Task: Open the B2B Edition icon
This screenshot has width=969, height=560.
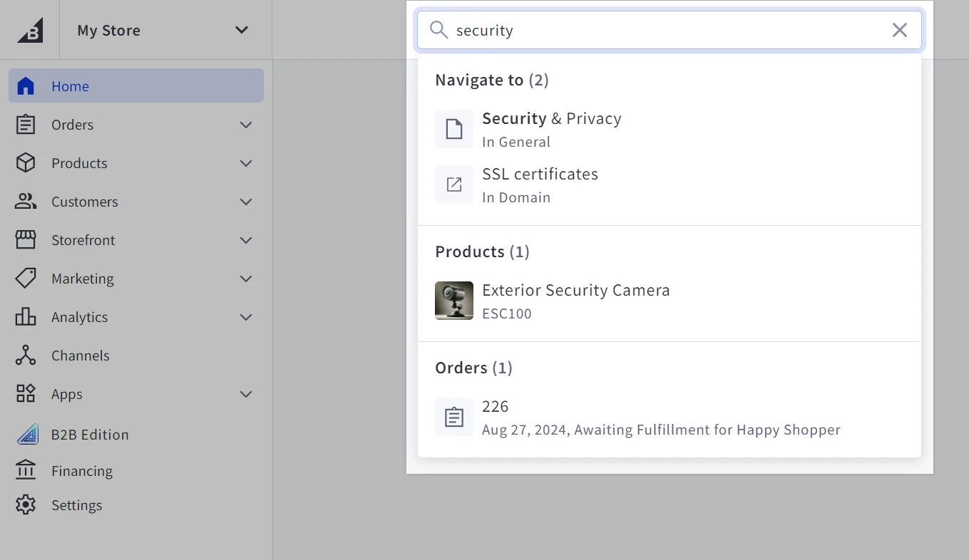Action: pos(27,434)
